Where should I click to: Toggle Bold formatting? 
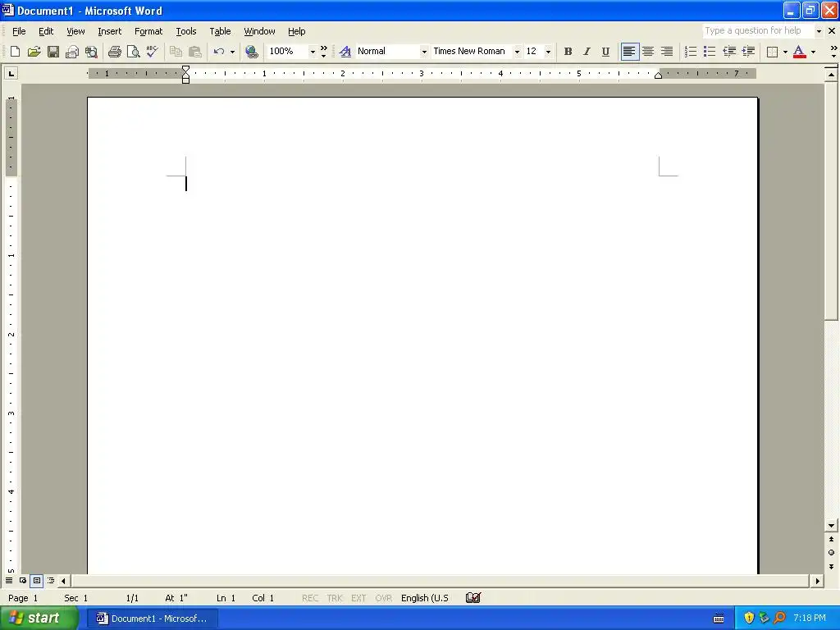(x=568, y=52)
